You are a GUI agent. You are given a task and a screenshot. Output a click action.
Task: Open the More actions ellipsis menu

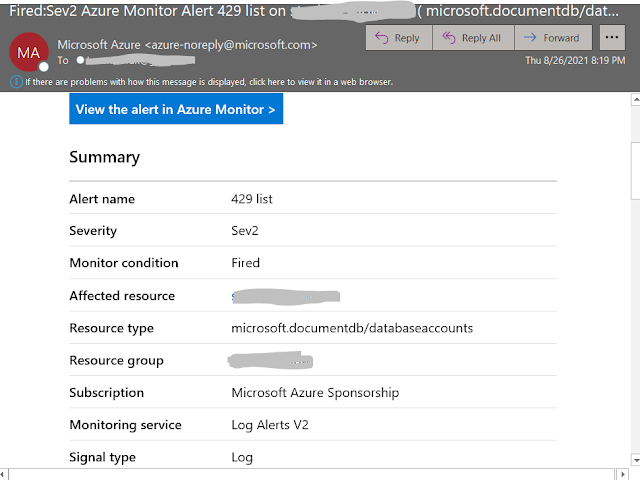point(610,38)
